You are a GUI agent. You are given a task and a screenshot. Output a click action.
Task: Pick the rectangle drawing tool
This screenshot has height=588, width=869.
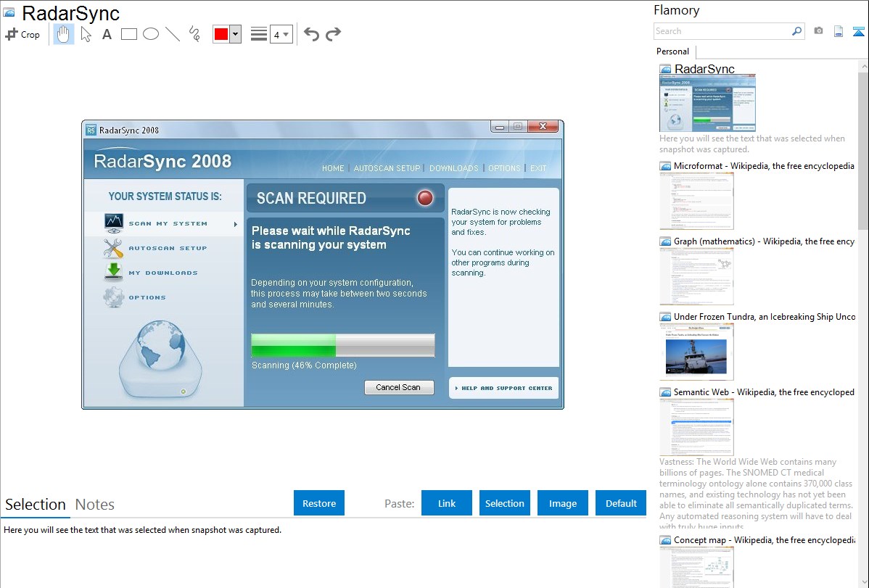(x=128, y=34)
